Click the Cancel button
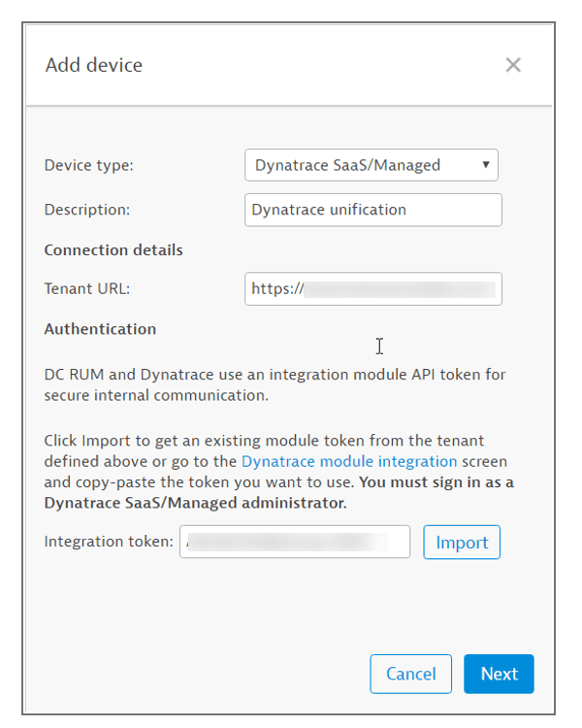 (410, 674)
